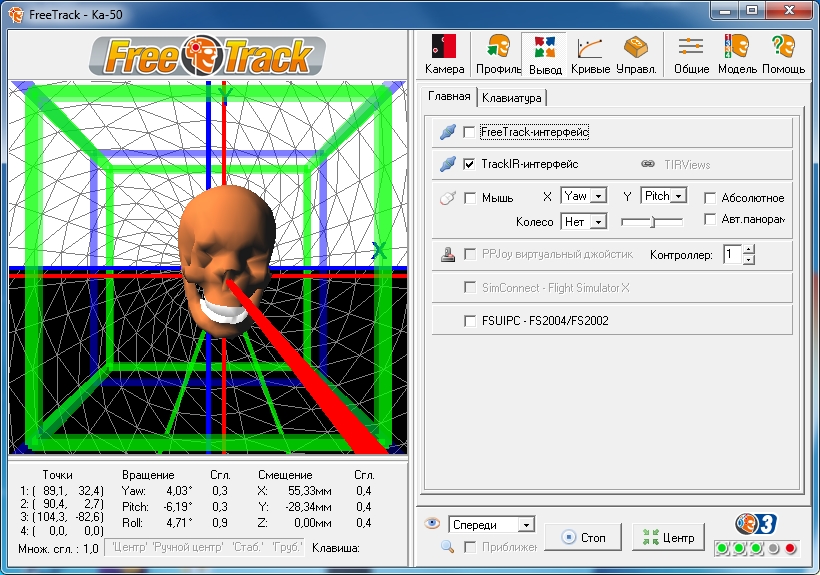This screenshot has width=820, height=575.
Task: Click the eye view icon near Спереди
Action: point(431,523)
